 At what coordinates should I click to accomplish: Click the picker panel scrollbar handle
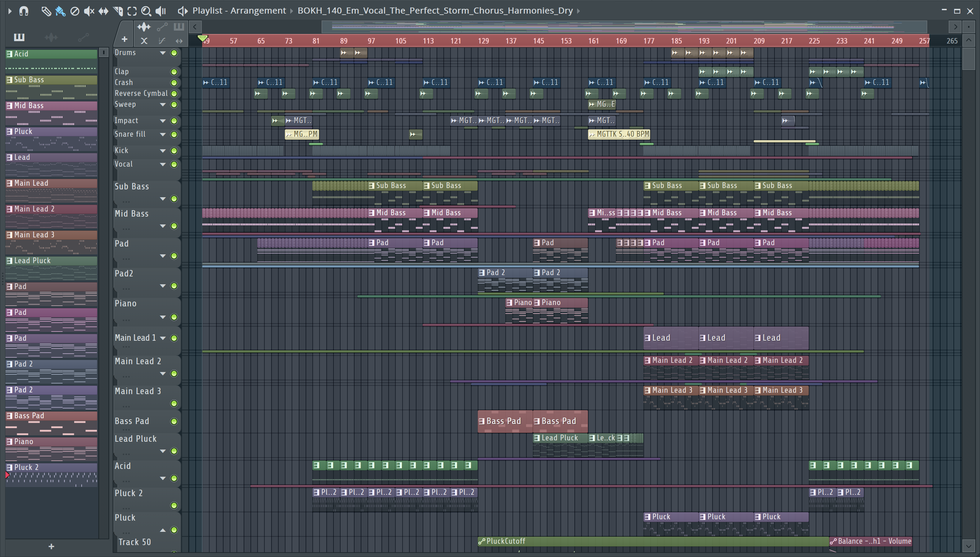tap(103, 52)
